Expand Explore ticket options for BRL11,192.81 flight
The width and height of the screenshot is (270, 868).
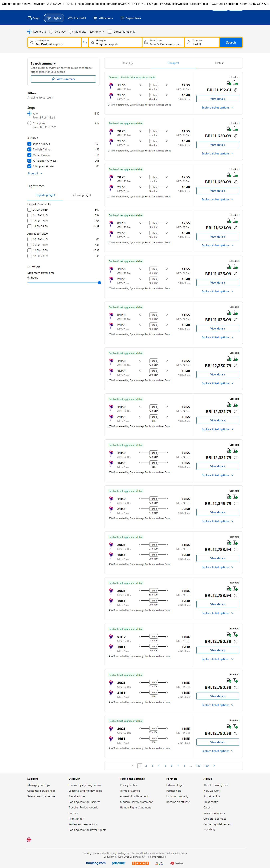[x=217, y=108]
